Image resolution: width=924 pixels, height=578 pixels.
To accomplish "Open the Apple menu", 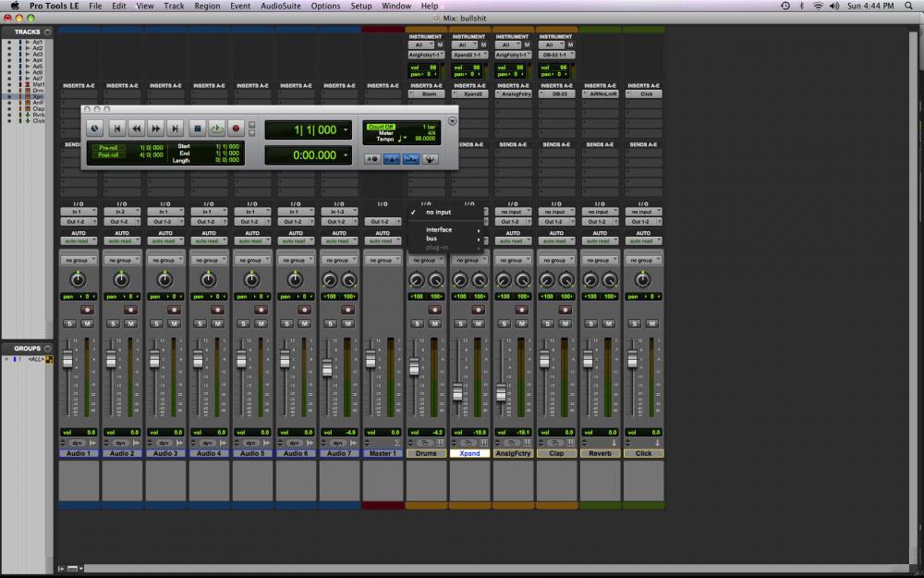I will coord(15,6).
